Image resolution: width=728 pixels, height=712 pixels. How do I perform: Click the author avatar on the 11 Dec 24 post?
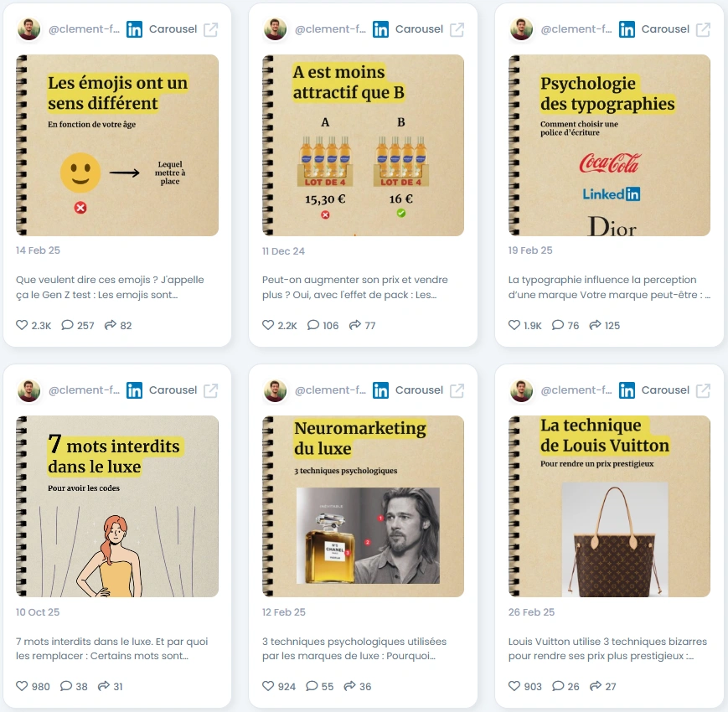point(275,29)
